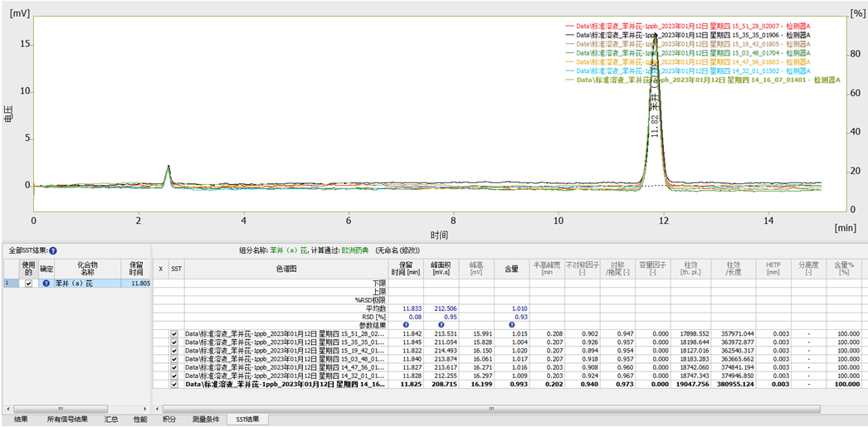Click the 参数结果 icon under 峰面积 column
This screenshot has width=868, height=427.
[x=441, y=325]
